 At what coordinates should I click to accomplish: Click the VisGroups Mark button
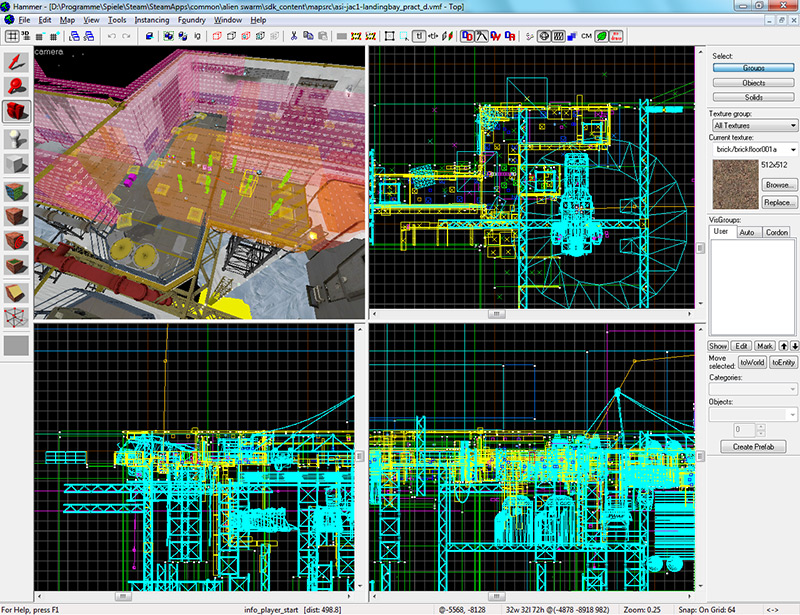(x=764, y=346)
